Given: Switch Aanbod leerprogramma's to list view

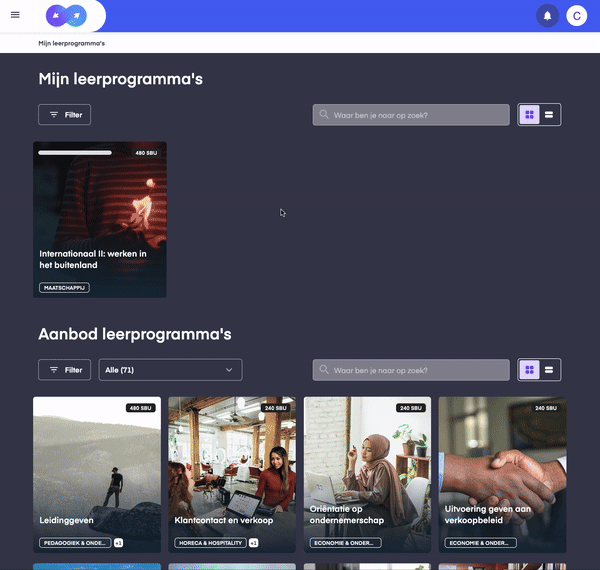Looking at the screenshot, I should [x=549, y=370].
